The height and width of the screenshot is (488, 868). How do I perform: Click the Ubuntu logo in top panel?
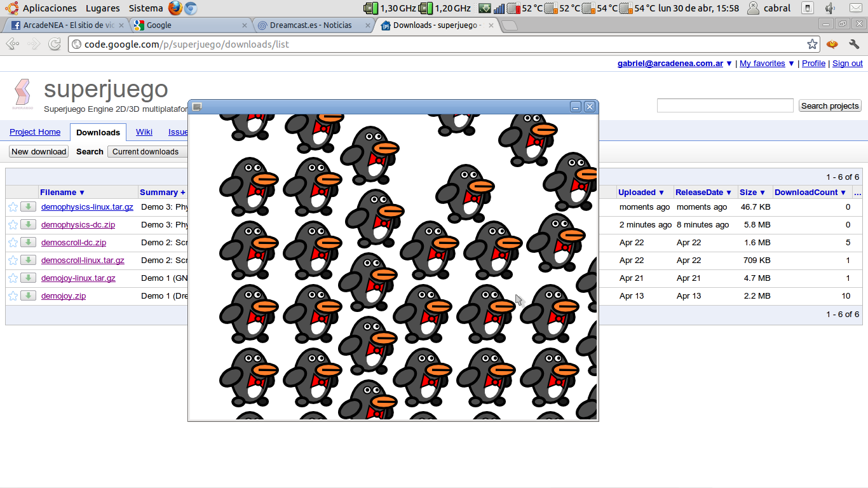coord(11,8)
